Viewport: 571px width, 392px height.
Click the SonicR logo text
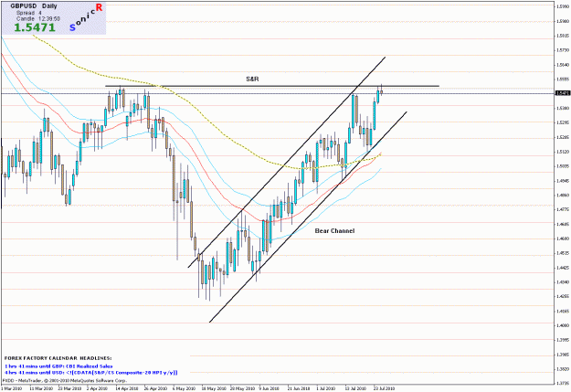coord(86,16)
